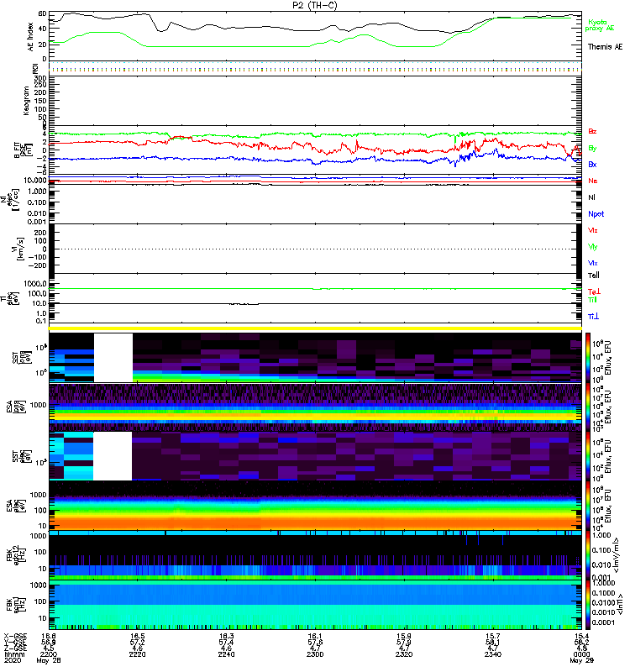Click the 0000 time axis label
Viewport: 630px width, 672px height.
point(581,654)
